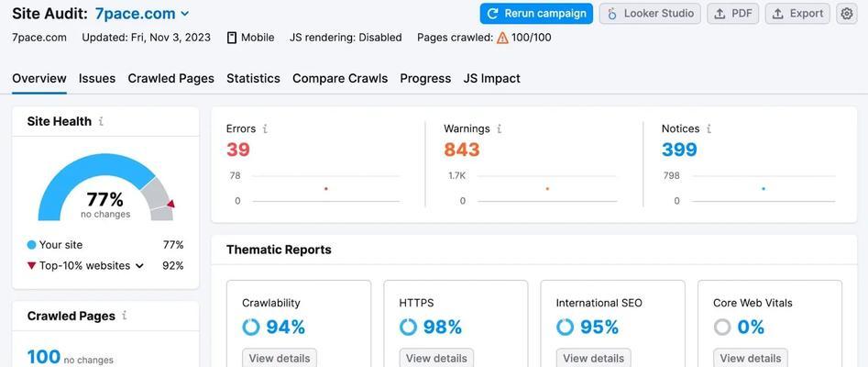Click the Export button
The width and height of the screenshot is (868, 367).
[797, 14]
